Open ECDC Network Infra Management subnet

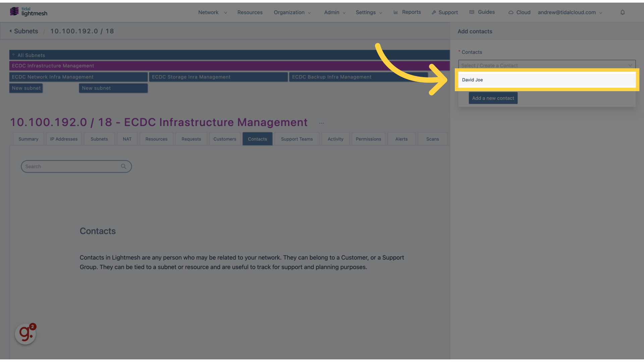click(78, 77)
